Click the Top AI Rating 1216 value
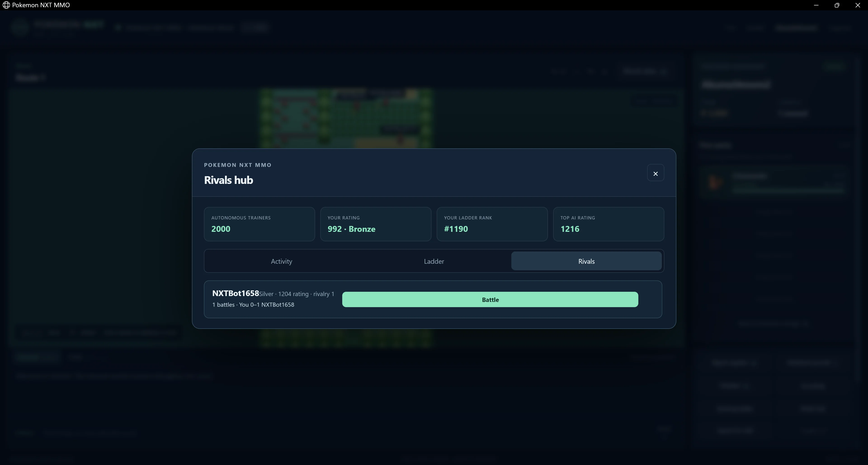868x465 pixels. pyautogui.click(x=570, y=229)
